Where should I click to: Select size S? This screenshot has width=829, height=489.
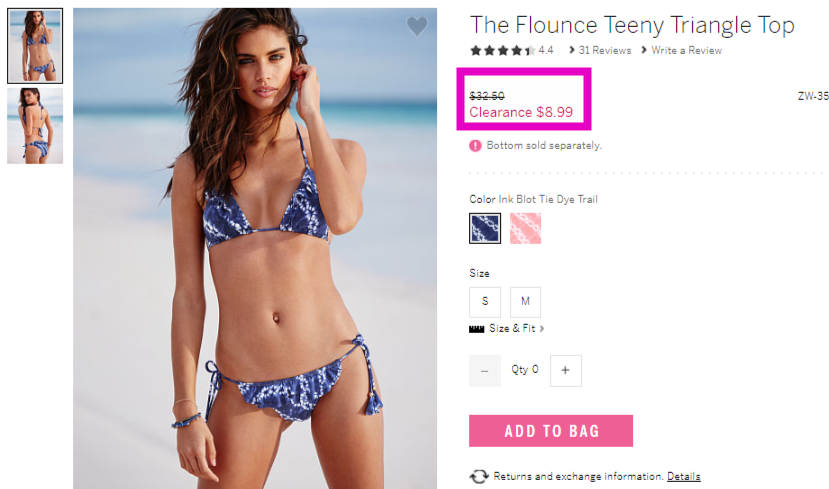[485, 302]
